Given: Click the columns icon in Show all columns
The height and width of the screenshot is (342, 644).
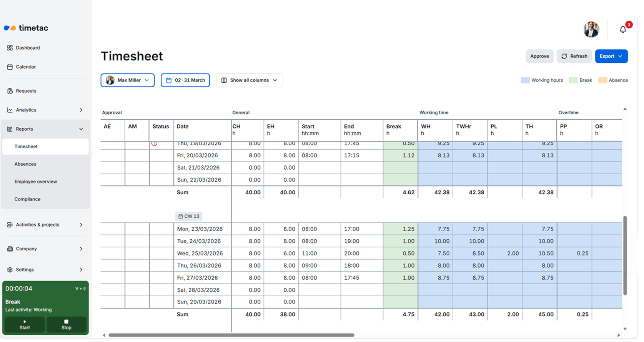Looking at the screenshot, I should [x=224, y=80].
